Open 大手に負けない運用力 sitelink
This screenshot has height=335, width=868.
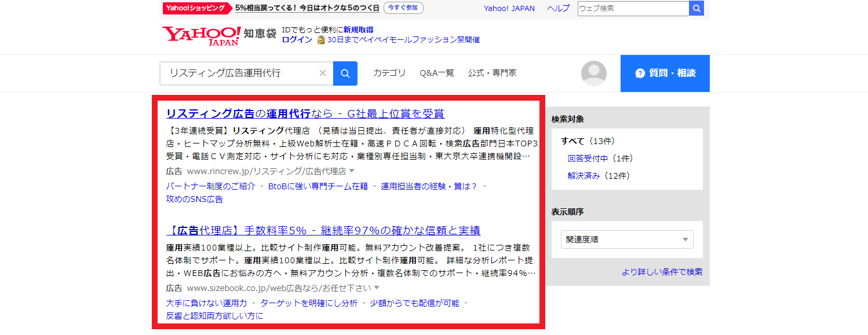click(206, 303)
